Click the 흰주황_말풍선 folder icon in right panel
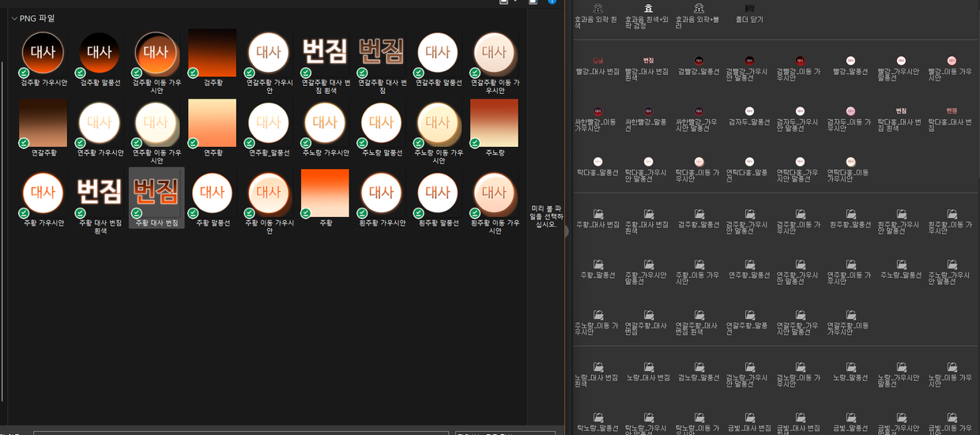The width and height of the screenshot is (980, 435). (x=850, y=214)
